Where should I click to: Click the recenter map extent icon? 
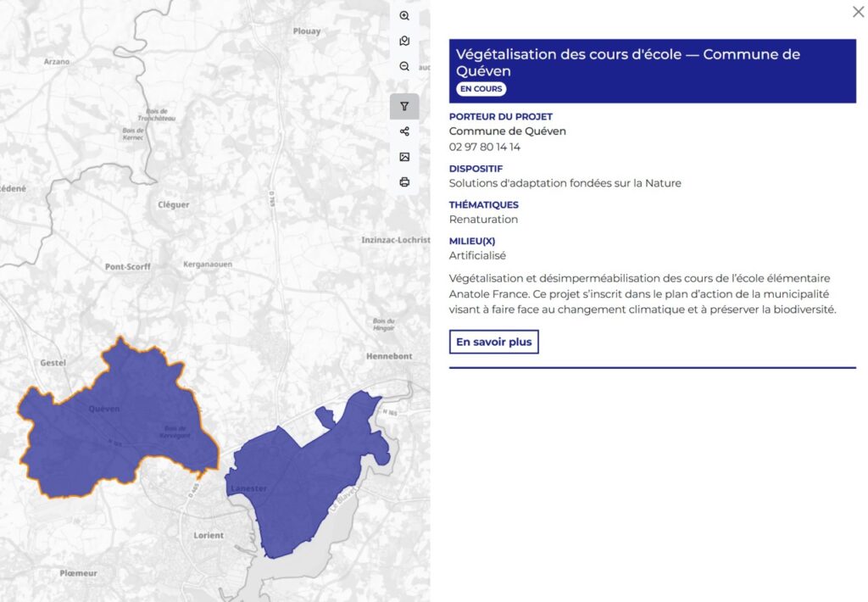pyautogui.click(x=404, y=41)
